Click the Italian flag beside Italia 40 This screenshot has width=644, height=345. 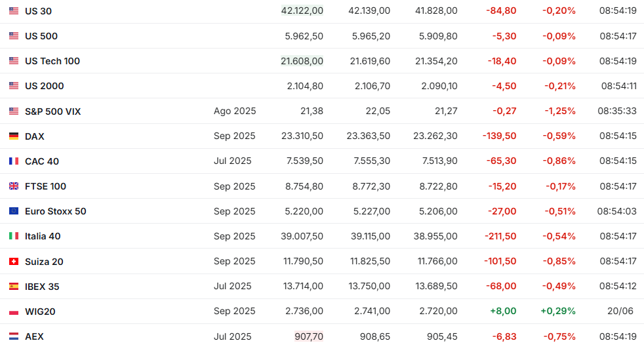click(x=14, y=236)
